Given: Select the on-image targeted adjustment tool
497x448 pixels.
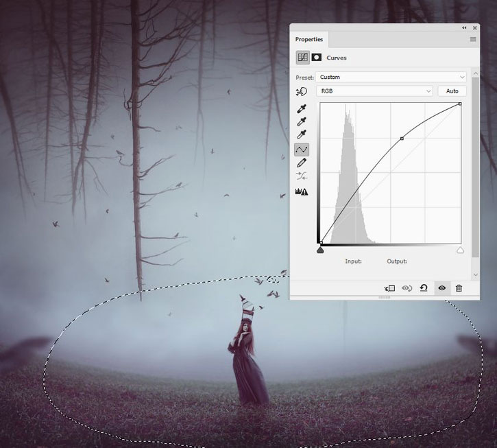Looking at the screenshot, I should [x=302, y=92].
